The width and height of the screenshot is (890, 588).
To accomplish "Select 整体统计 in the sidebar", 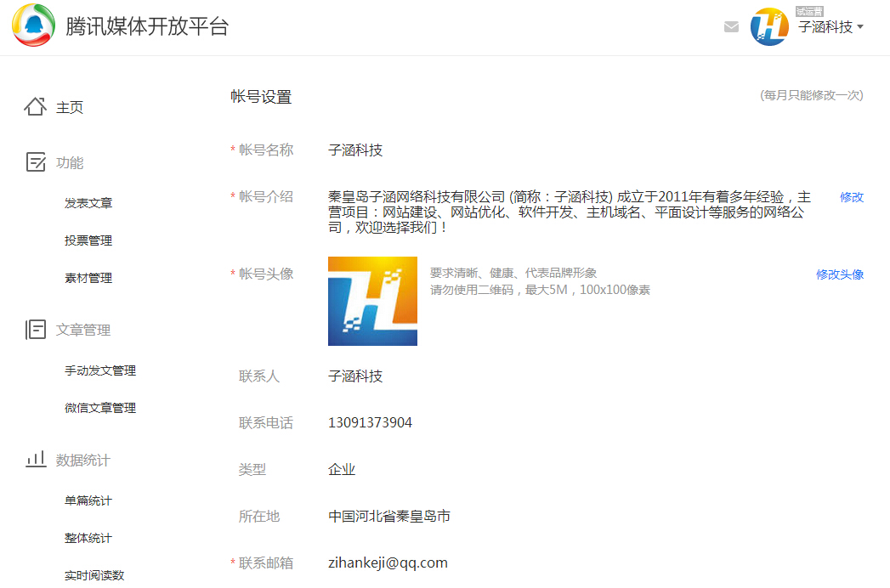I will pyautogui.click(x=88, y=538).
